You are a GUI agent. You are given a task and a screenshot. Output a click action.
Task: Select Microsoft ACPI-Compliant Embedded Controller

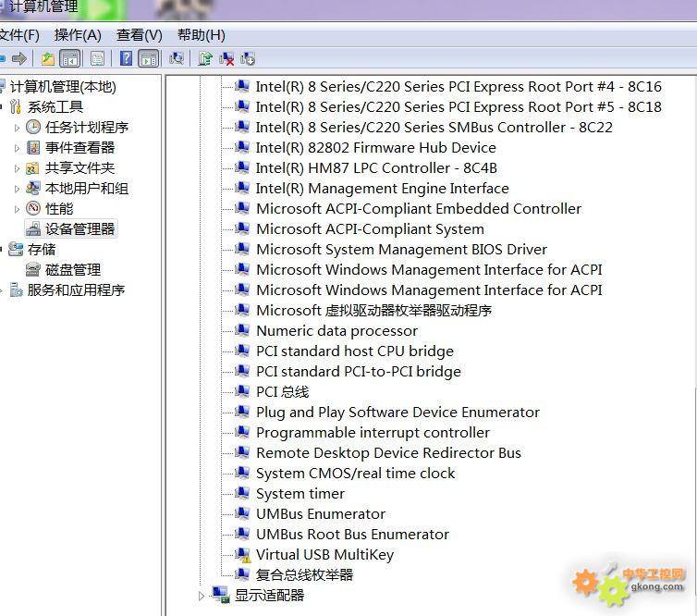click(419, 209)
